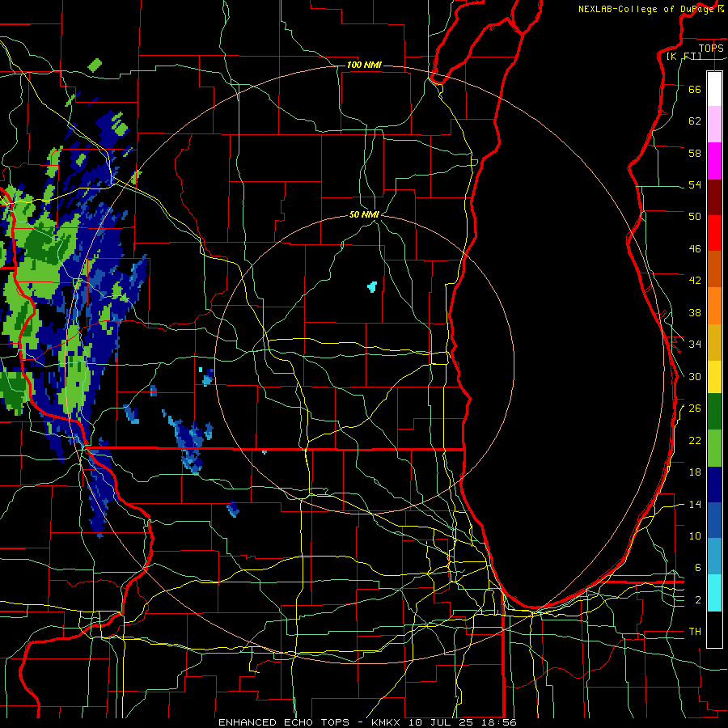
Task: Click the 54 legend value
Action: tap(695, 184)
